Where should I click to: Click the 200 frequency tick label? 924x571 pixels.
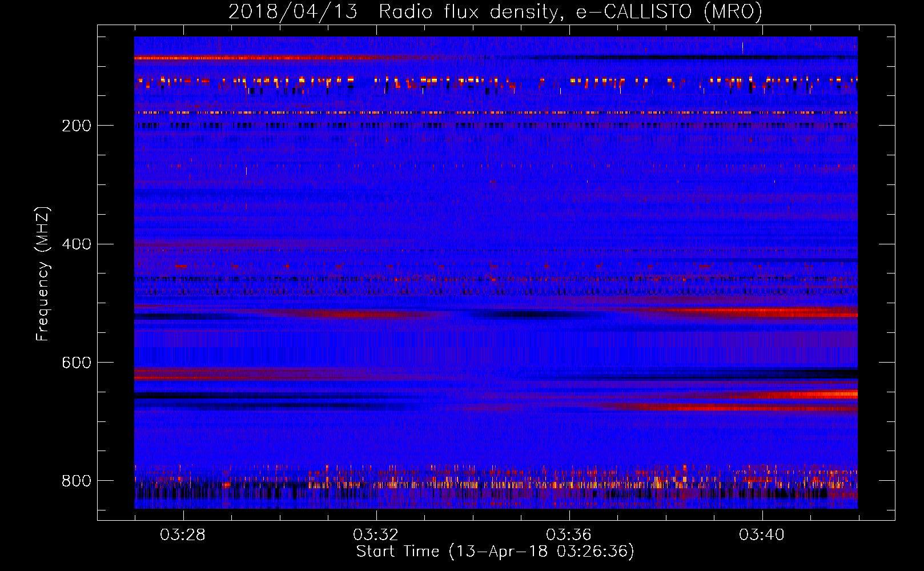pyautogui.click(x=77, y=126)
